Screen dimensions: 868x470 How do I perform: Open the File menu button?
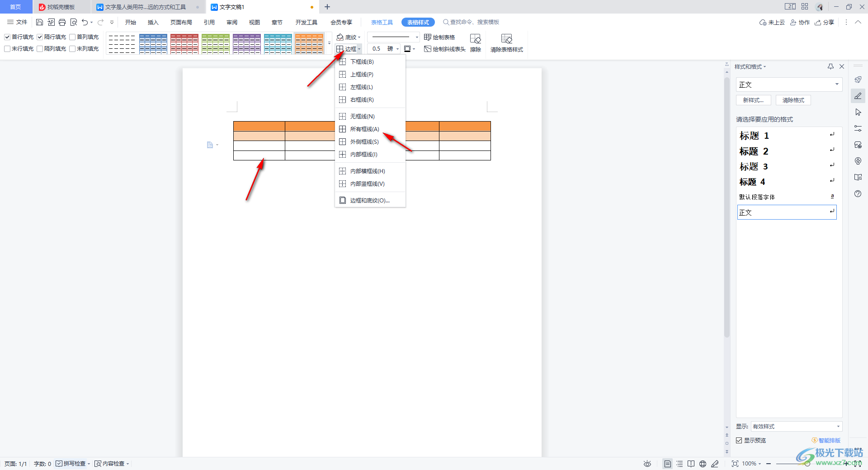pyautogui.click(x=17, y=22)
